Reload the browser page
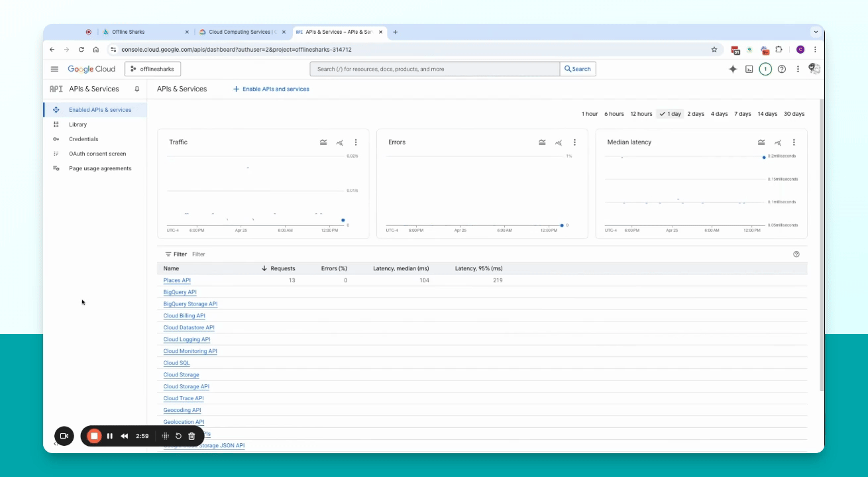Viewport: 868px width, 477px height. (x=81, y=50)
